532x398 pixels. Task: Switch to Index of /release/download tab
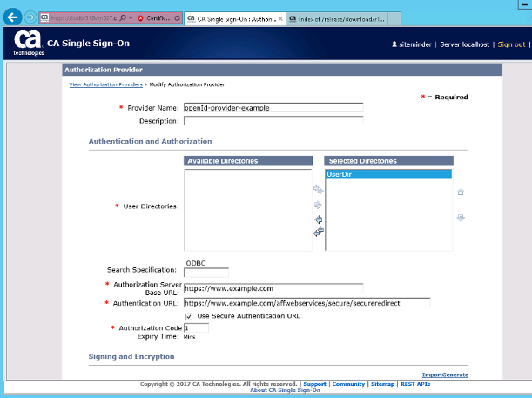(337, 19)
